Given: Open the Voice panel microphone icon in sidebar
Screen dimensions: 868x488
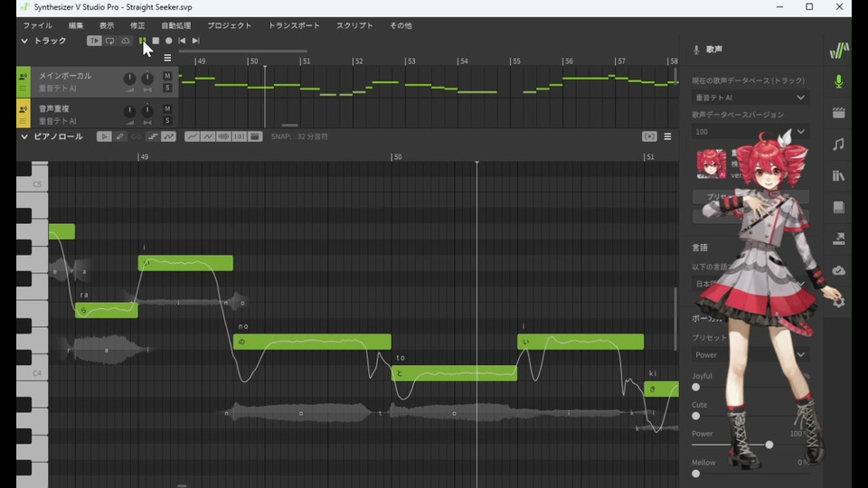Looking at the screenshot, I should 839,81.
